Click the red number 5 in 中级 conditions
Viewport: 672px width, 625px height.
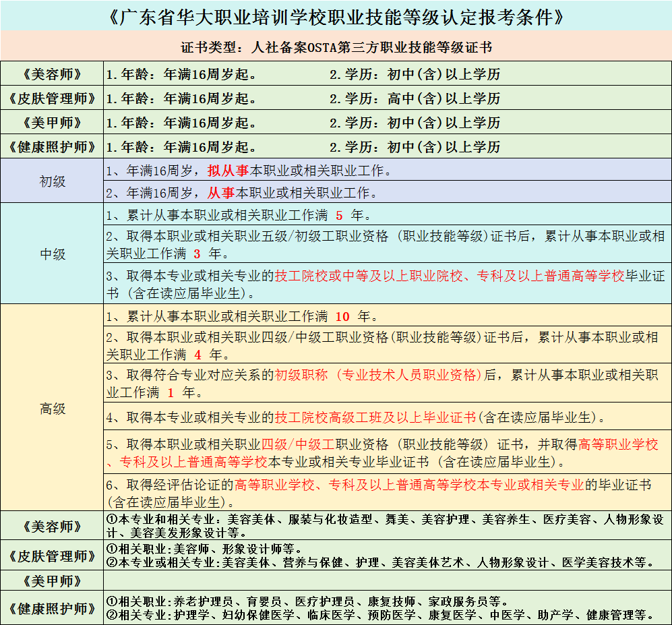click(x=339, y=216)
